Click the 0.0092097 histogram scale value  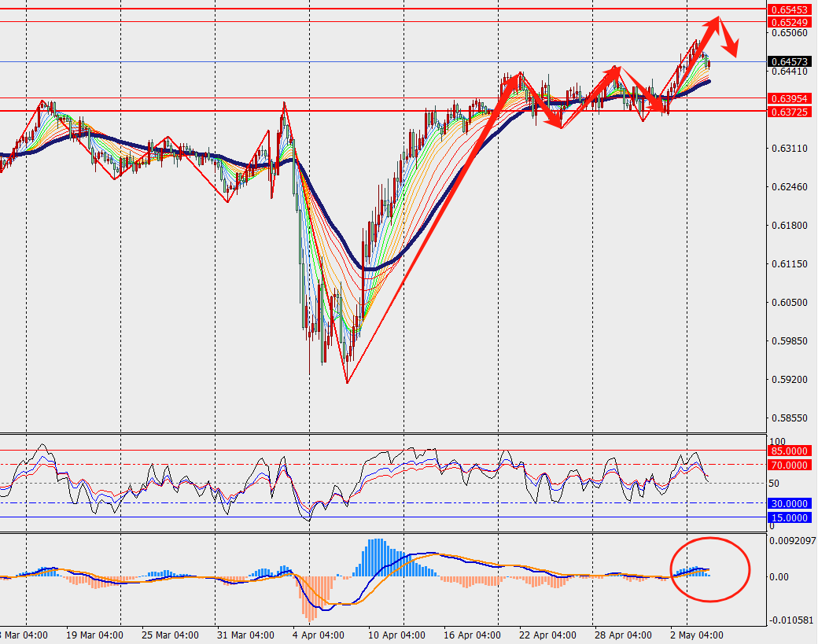click(x=793, y=541)
